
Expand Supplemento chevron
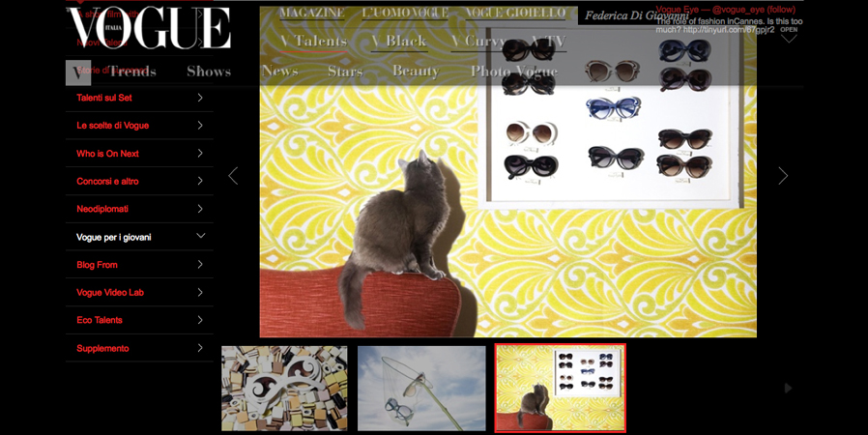[200, 348]
